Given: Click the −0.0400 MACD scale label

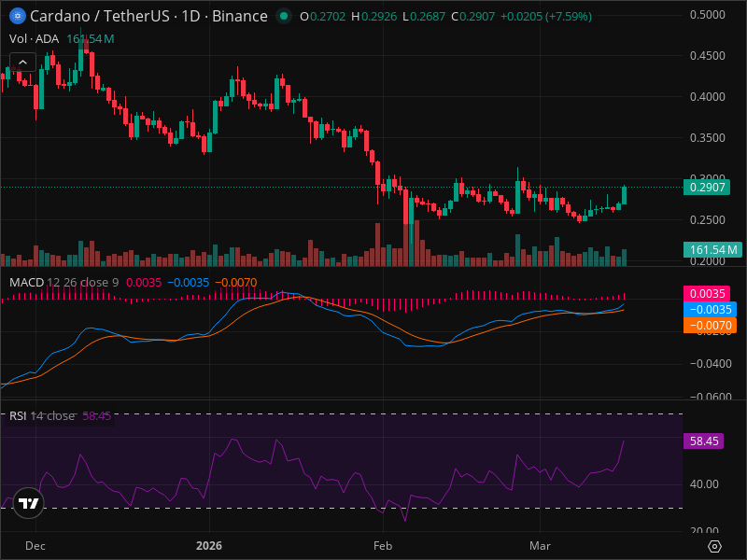Looking at the screenshot, I should [x=711, y=364].
